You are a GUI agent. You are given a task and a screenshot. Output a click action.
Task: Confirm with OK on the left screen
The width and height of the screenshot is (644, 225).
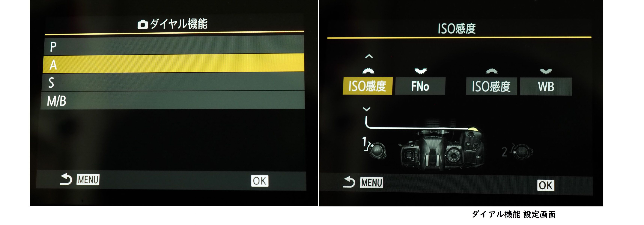tap(260, 181)
